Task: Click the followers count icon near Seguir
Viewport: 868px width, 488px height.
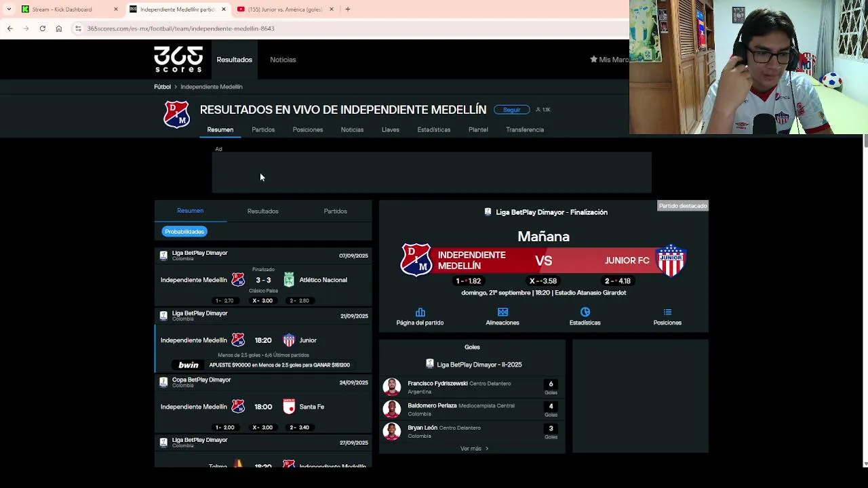Action: [538, 109]
